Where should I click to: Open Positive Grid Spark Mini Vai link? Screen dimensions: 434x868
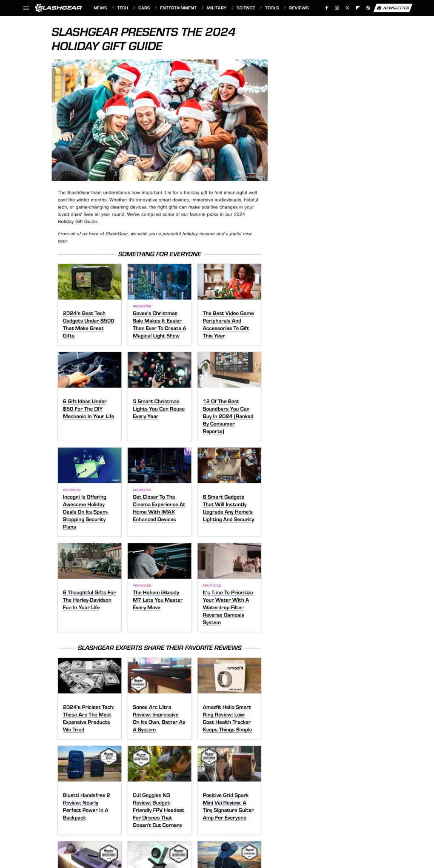click(228, 806)
